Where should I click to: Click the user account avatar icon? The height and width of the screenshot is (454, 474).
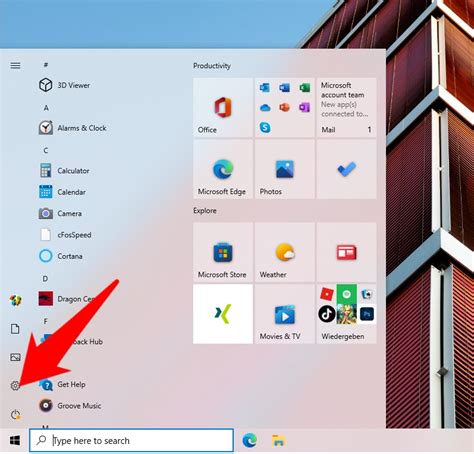[15, 300]
